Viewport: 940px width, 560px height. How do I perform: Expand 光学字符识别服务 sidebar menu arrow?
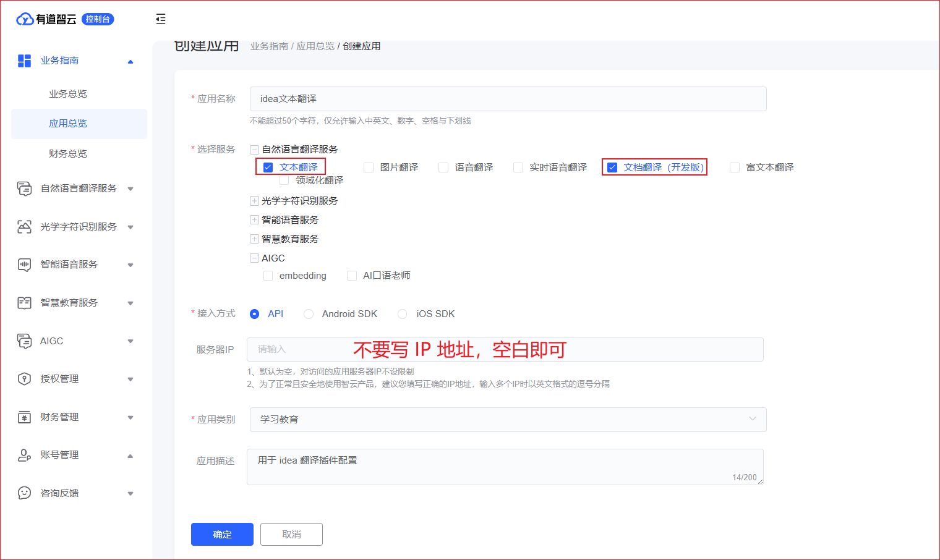(130, 227)
